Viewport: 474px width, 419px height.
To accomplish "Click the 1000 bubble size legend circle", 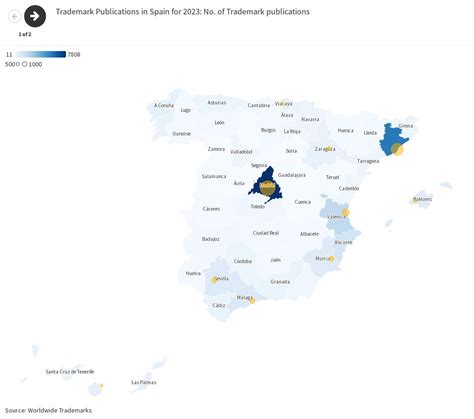I will (x=24, y=64).
